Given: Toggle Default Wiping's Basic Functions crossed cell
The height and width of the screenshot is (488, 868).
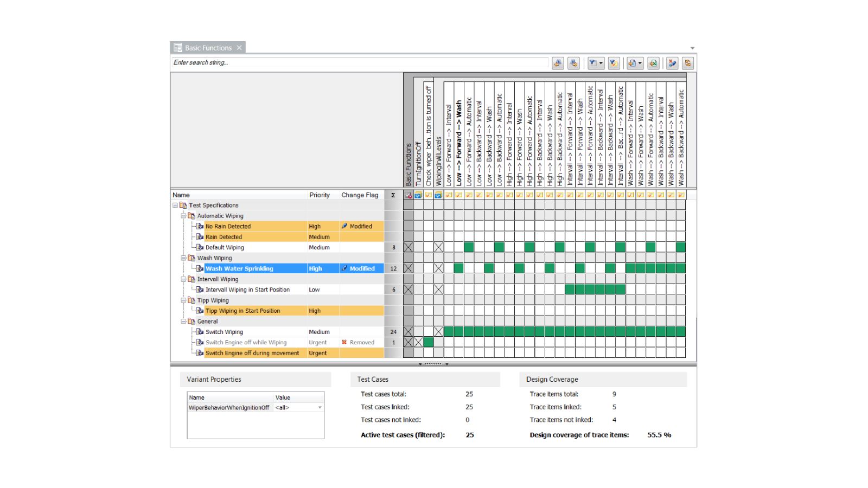Looking at the screenshot, I should [x=409, y=247].
